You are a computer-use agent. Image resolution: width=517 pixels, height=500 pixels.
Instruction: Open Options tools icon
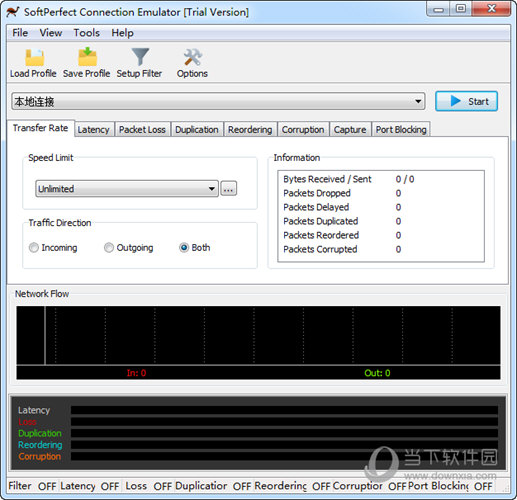click(x=192, y=57)
